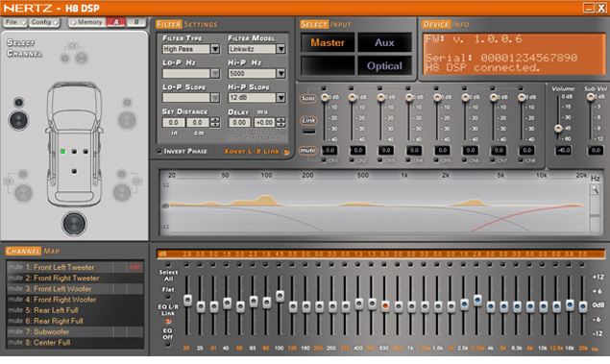The image size is (610, 364).
Task: Click the Ch1 level value box
Action: pyautogui.click(x=329, y=150)
